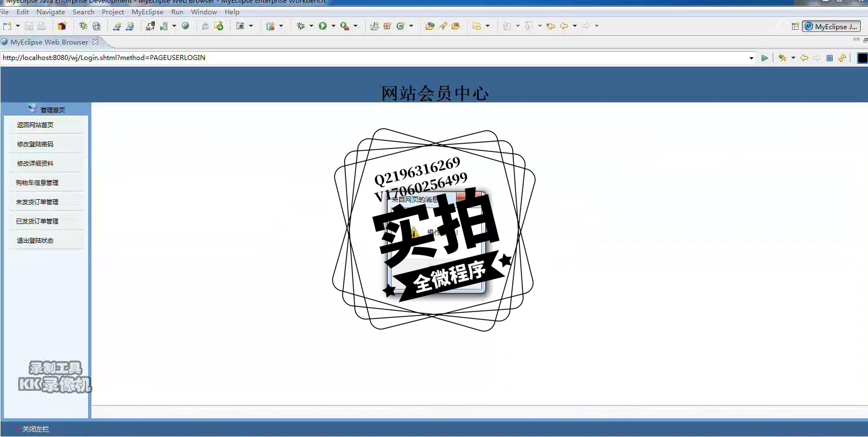Open 购物车信息管理 in sidebar
868x437 pixels.
(x=37, y=183)
